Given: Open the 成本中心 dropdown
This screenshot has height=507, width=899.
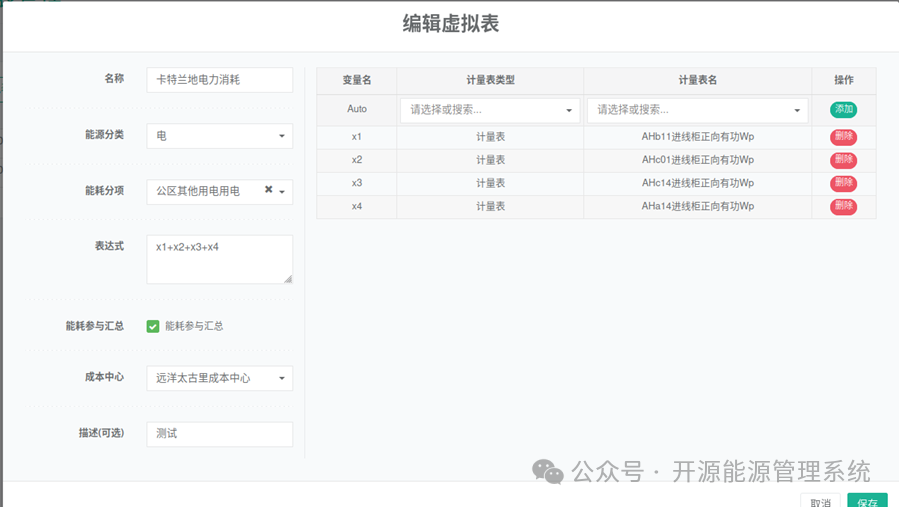Looking at the screenshot, I should click(220, 378).
